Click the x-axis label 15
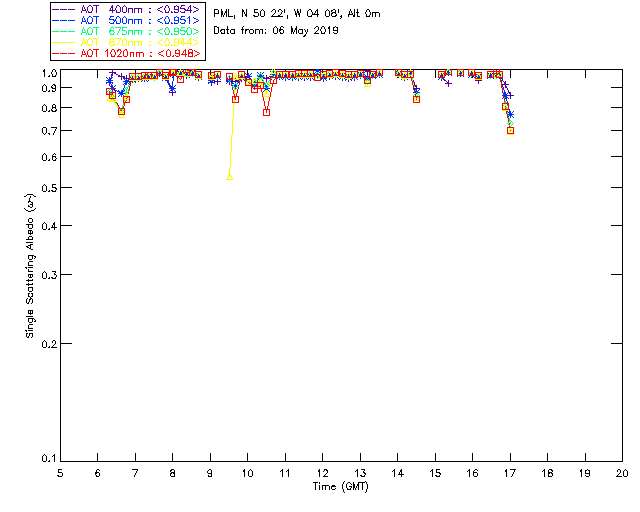The image size is (640, 512). 435,473
